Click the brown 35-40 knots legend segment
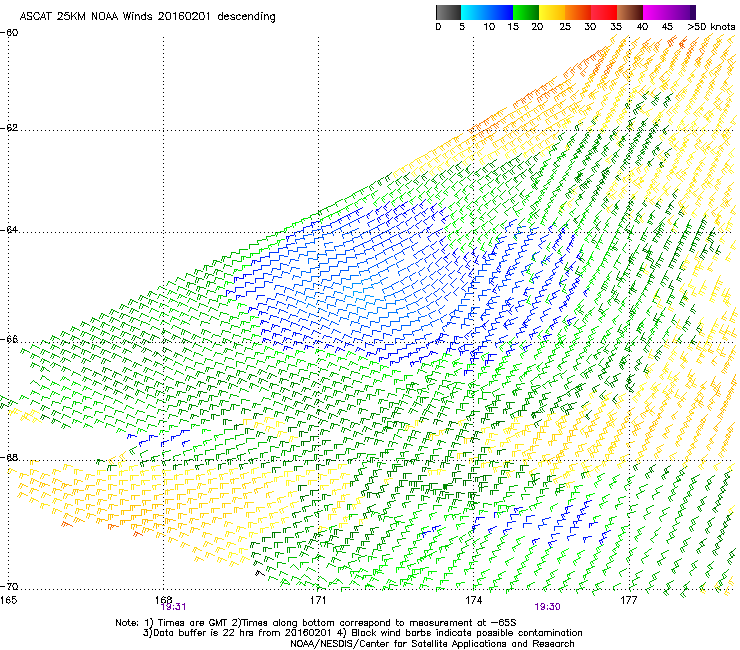The height and width of the screenshot is (650, 740). point(630,12)
